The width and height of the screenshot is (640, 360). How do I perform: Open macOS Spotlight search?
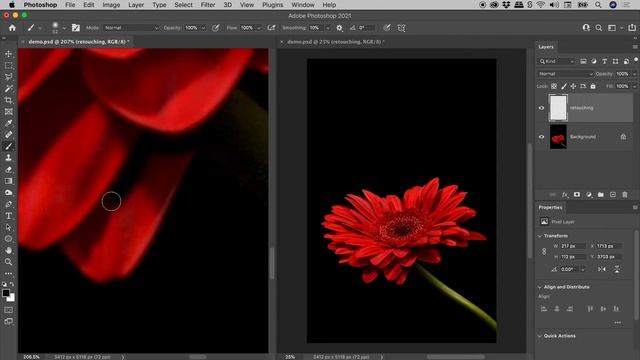[598, 5]
